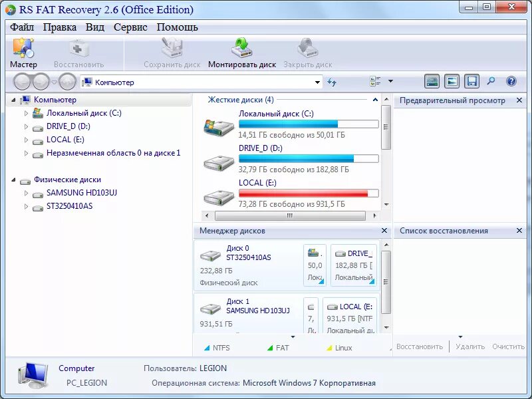
Task: Expand Неразмеченная область 0 на диске 1
Action: 26,153
